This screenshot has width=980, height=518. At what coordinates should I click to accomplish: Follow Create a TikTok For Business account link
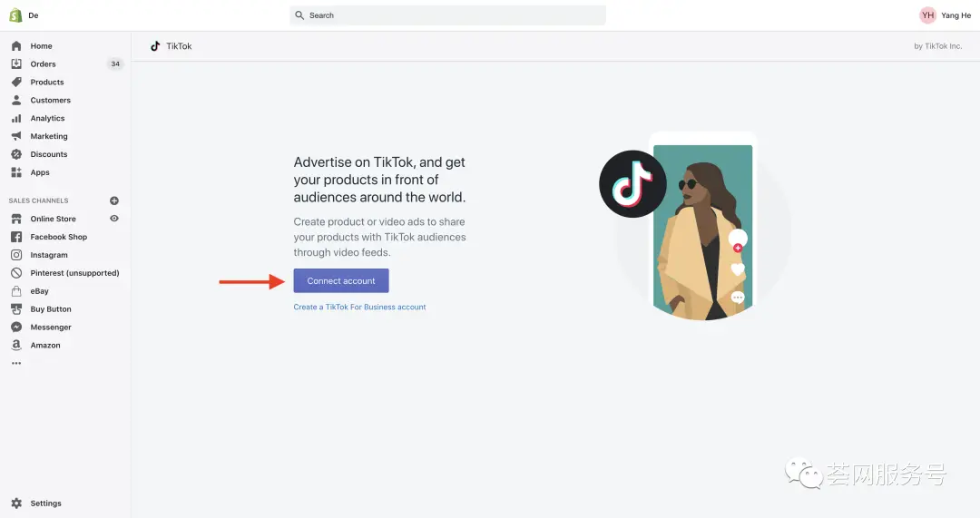pos(359,308)
